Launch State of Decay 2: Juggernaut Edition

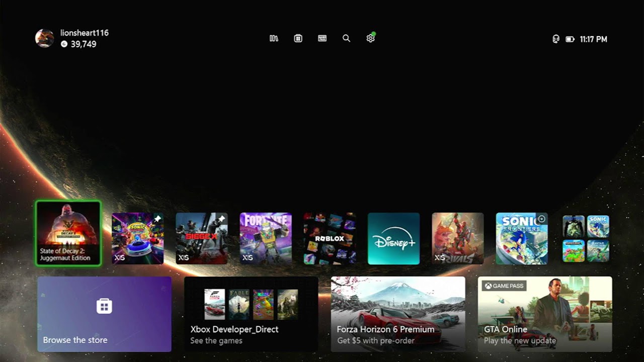tap(68, 233)
